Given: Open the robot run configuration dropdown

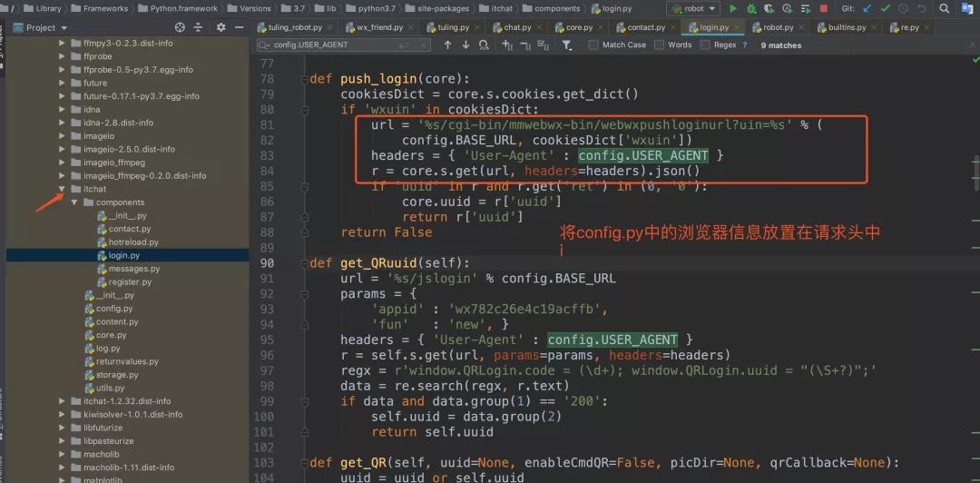Looking at the screenshot, I should tap(692, 9).
